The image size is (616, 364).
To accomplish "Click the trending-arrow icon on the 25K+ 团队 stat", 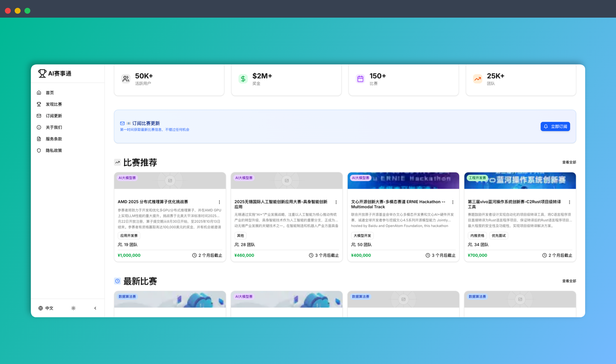I will point(477,79).
